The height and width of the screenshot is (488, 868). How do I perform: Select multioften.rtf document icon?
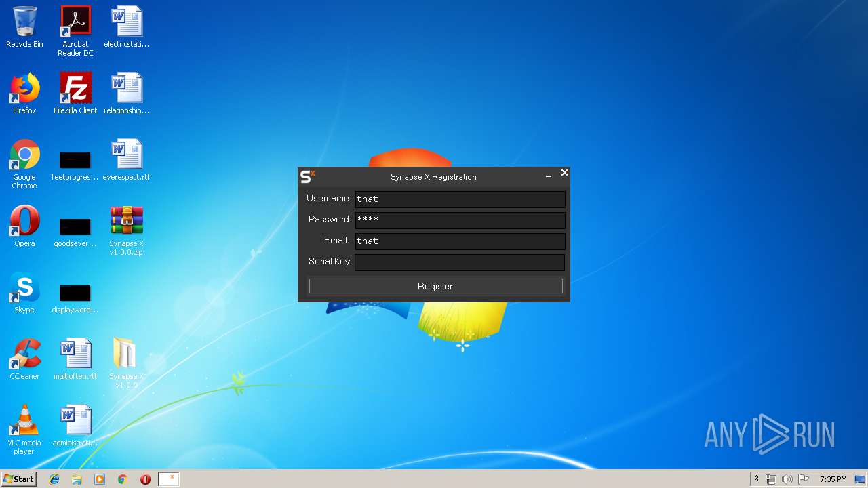pos(75,359)
